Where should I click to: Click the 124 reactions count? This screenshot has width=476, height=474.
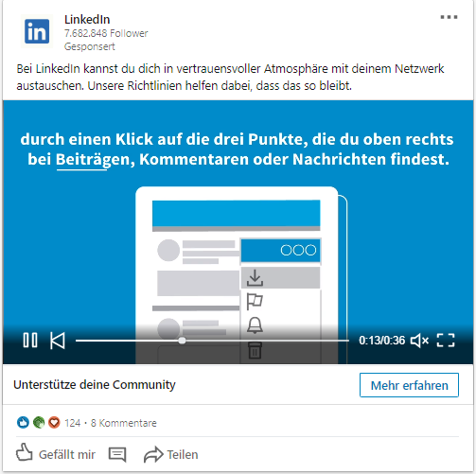(73, 423)
